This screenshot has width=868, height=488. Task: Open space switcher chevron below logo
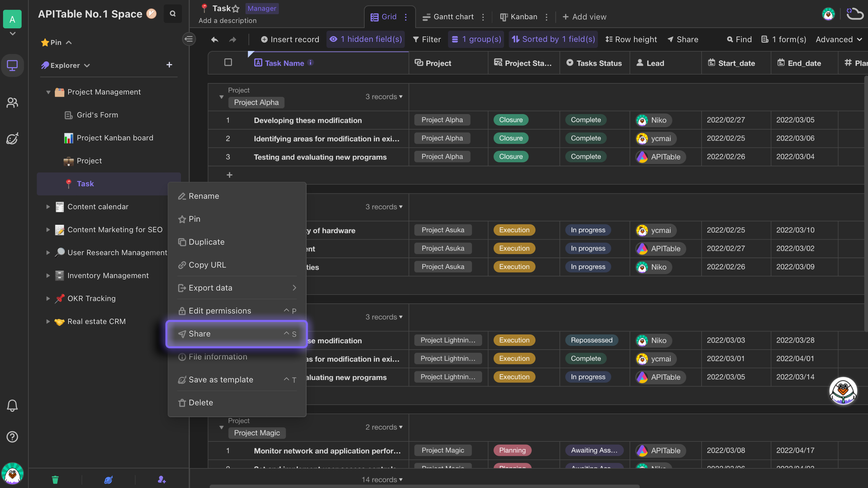coord(12,34)
